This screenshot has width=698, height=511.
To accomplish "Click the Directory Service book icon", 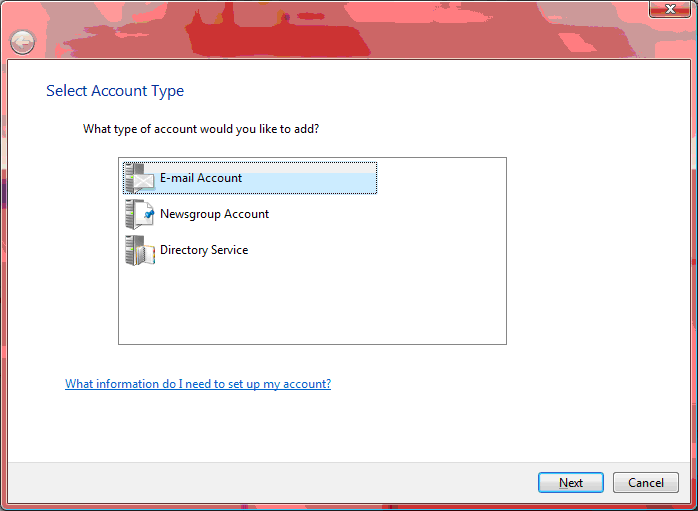I will (x=140, y=250).
